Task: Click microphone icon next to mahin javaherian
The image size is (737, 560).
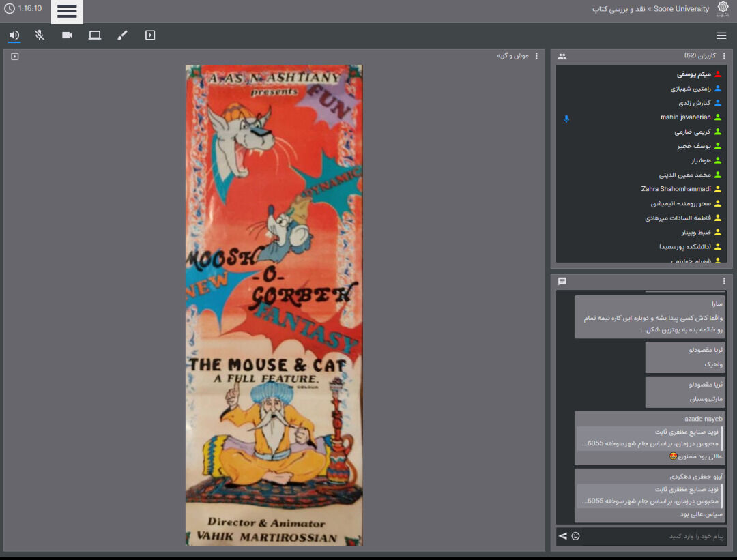Action: (x=566, y=118)
